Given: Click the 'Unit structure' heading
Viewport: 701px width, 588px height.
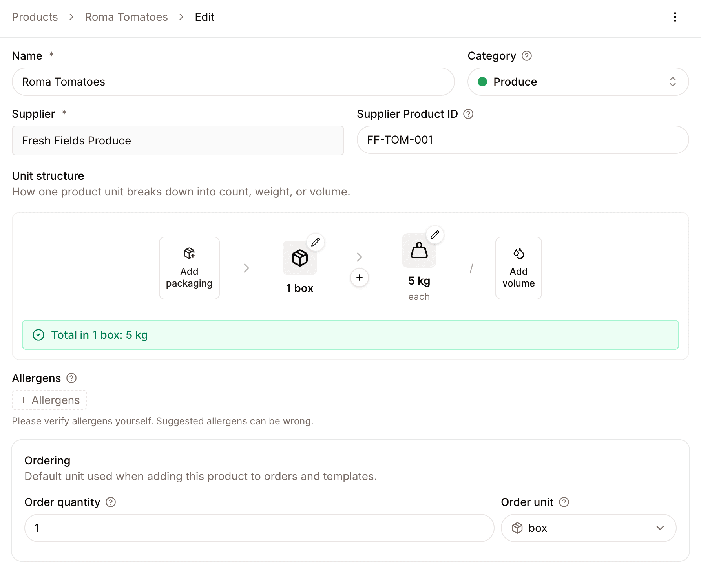Looking at the screenshot, I should pyautogui.click(x=48, y=176).
